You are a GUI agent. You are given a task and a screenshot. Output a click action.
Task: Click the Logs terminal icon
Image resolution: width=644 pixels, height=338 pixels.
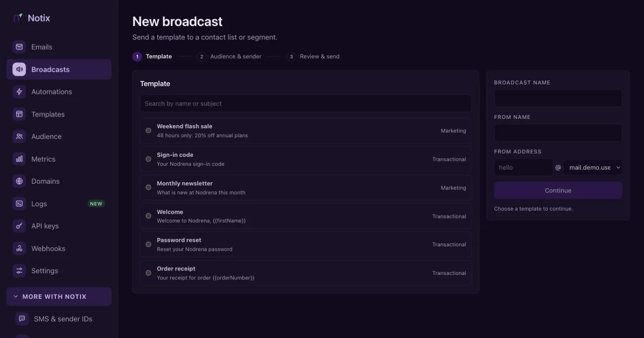tap(19, 203)
